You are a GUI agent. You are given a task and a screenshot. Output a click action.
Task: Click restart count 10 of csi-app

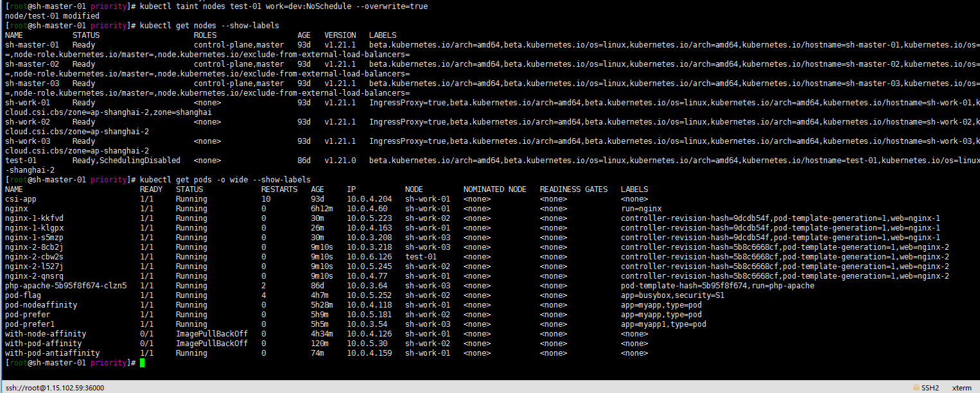coord(265,198)
